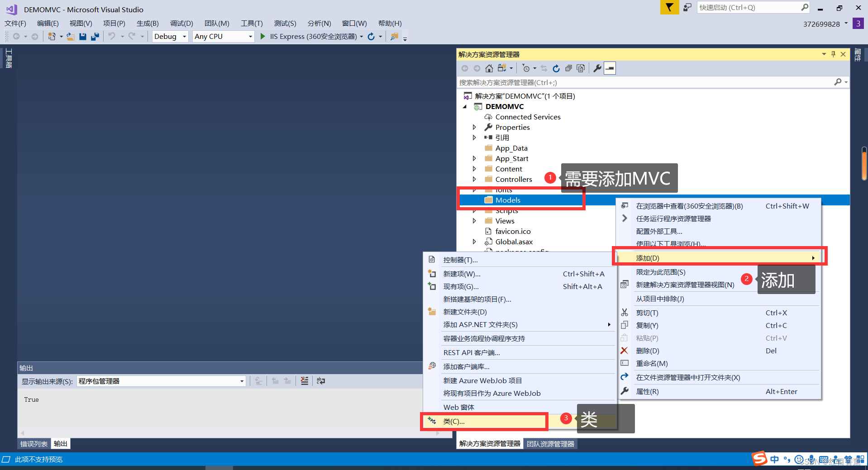This screenshot has height=470, width=868.
Task: Click the New Project toolbar icon
Action: click(x=52, y=37)
